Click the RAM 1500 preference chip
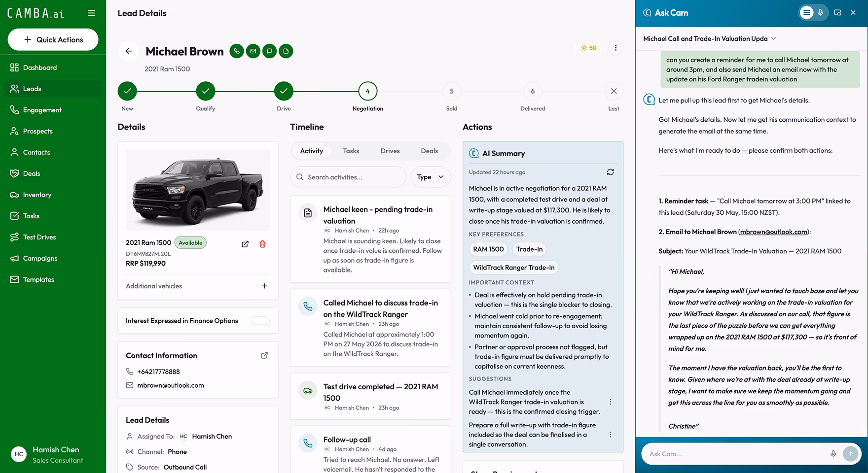 [x=488, y=249]
